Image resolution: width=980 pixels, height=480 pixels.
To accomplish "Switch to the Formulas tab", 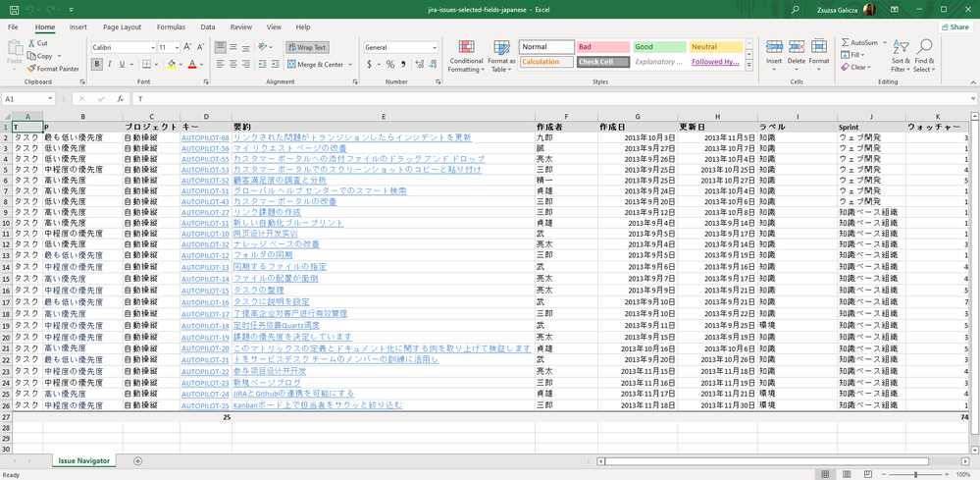I will 171,27.
